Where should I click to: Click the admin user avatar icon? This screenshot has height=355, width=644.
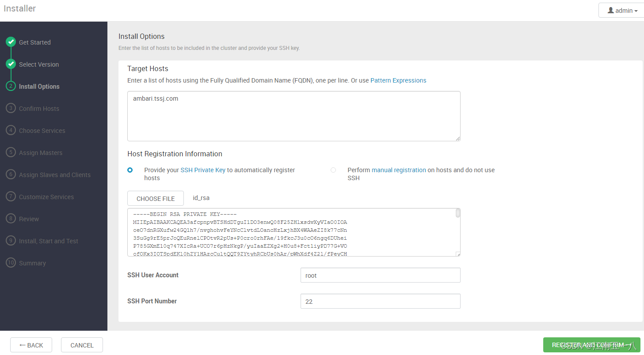(611, 10)
